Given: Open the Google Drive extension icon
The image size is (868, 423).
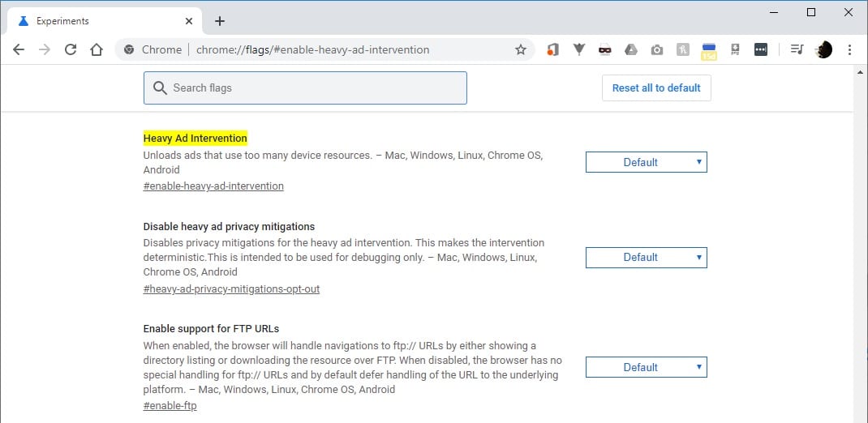Looking at the screenshot, I should [x=630, y=49].
